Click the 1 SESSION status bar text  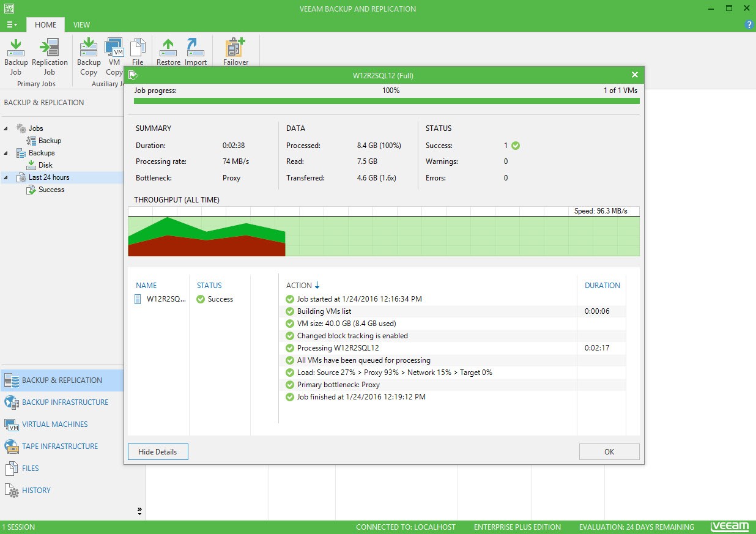tap(19, 527)
